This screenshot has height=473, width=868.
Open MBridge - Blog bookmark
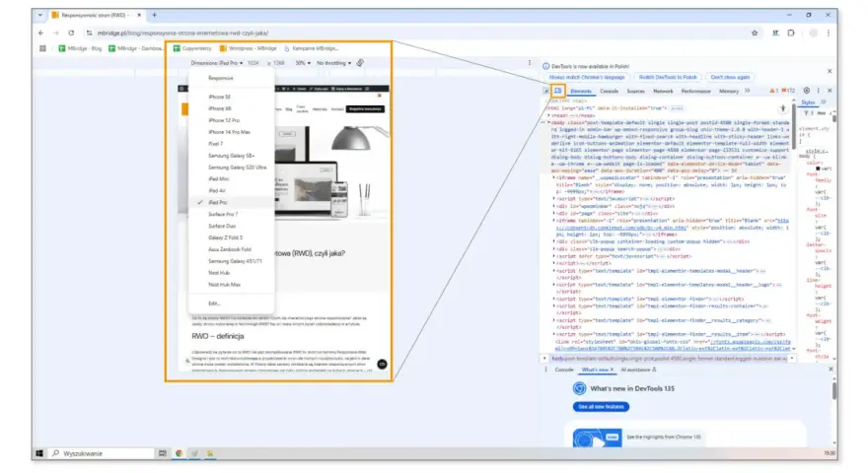click(80, 48)
